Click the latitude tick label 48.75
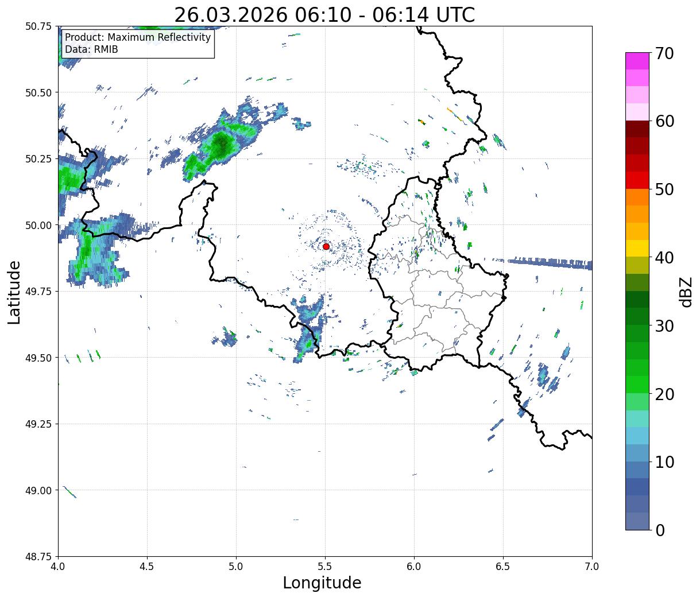Screen dimensions: 700x597 pos(38,557)
